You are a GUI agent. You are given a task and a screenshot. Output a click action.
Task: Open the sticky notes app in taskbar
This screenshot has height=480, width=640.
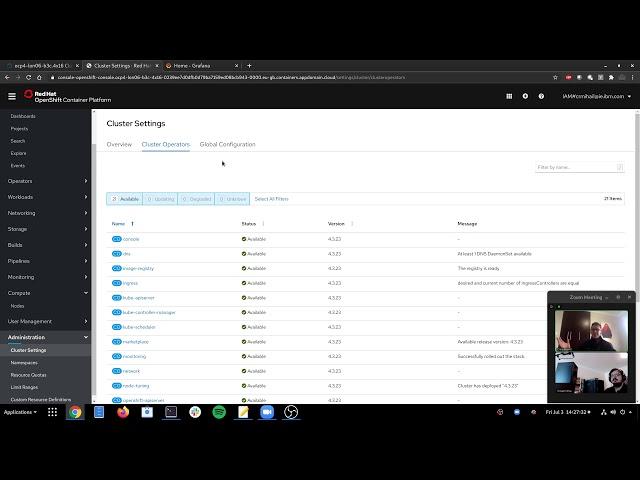pyautogui.click(x=243, y=412)
